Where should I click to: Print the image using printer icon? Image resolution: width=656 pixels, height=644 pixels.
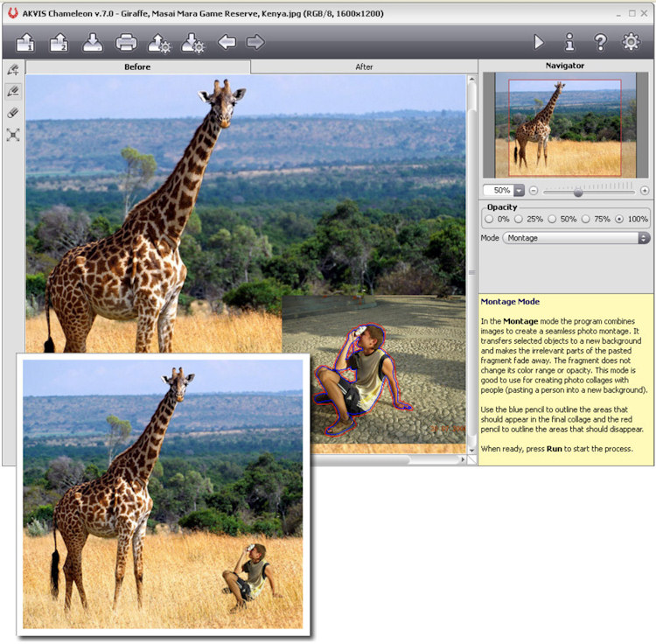coord(126,42)
